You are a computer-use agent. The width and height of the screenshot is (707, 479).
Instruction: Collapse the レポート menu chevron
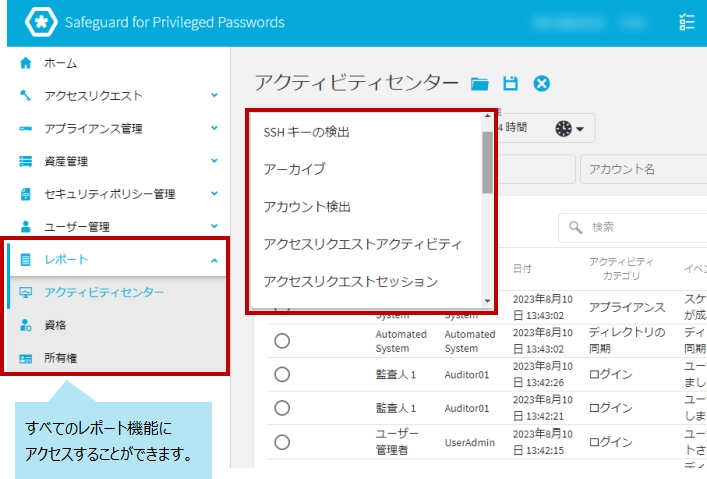coord(214,260)
